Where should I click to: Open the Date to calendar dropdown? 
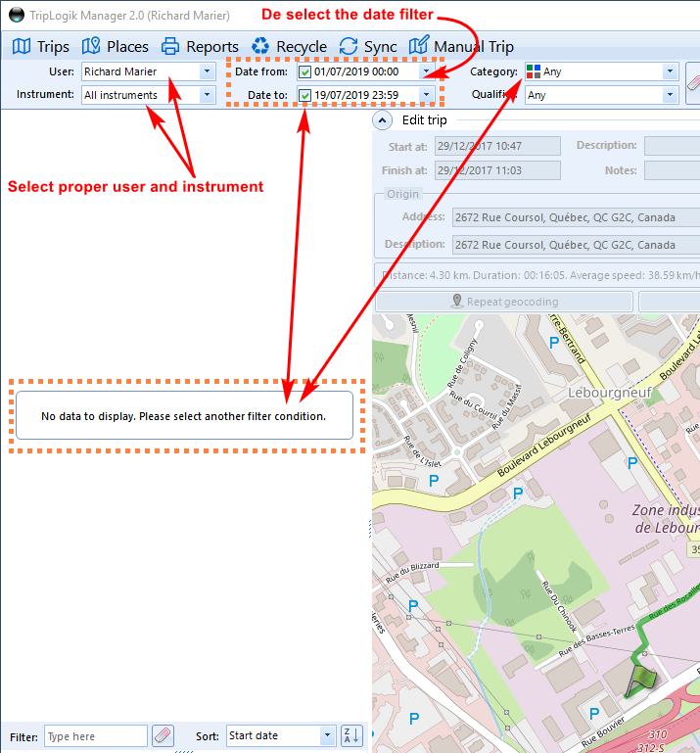coord(426,95)
